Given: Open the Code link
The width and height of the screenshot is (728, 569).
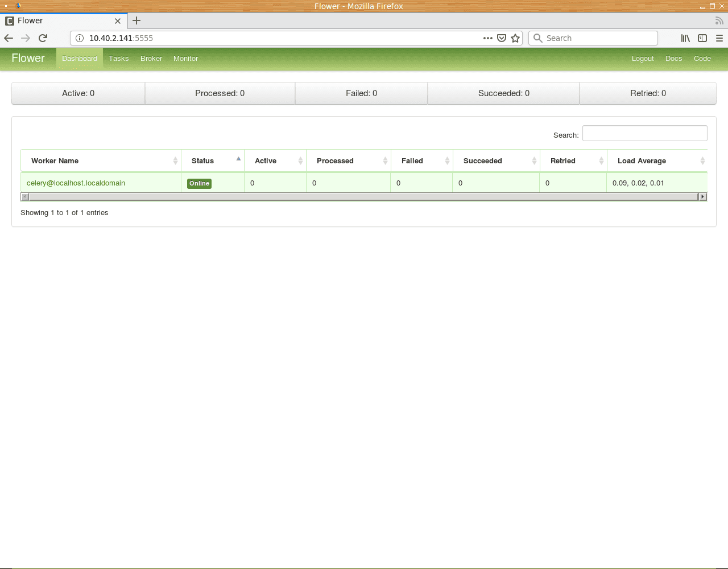Looking at the screenshot, I should tap(702, 59).
